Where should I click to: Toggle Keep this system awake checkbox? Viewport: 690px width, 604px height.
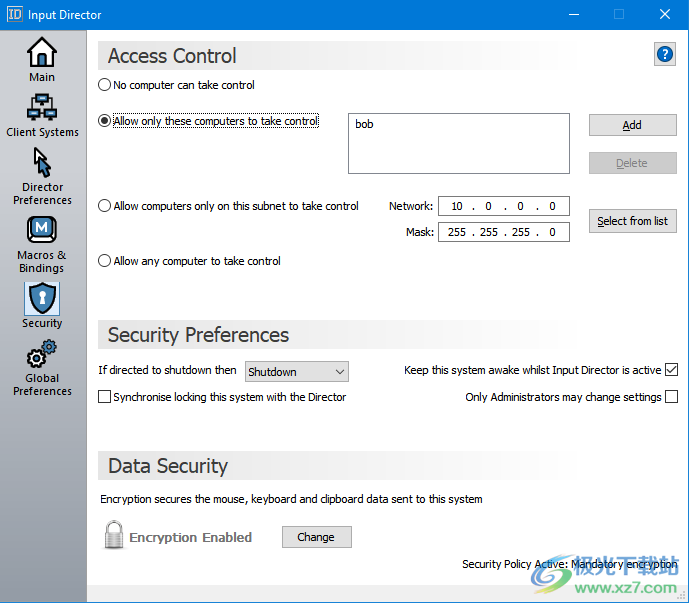point(671,370)
